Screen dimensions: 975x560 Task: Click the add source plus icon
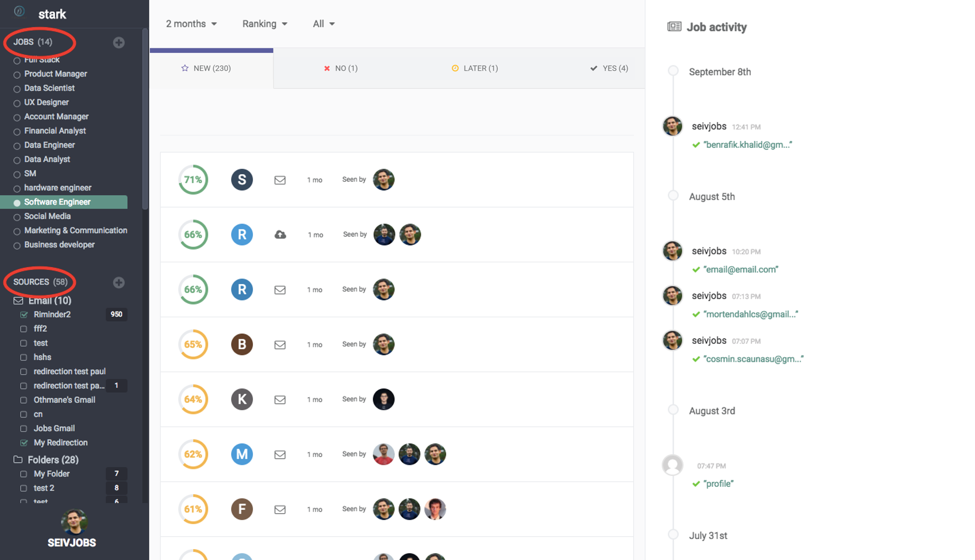[x=119, y=282]
